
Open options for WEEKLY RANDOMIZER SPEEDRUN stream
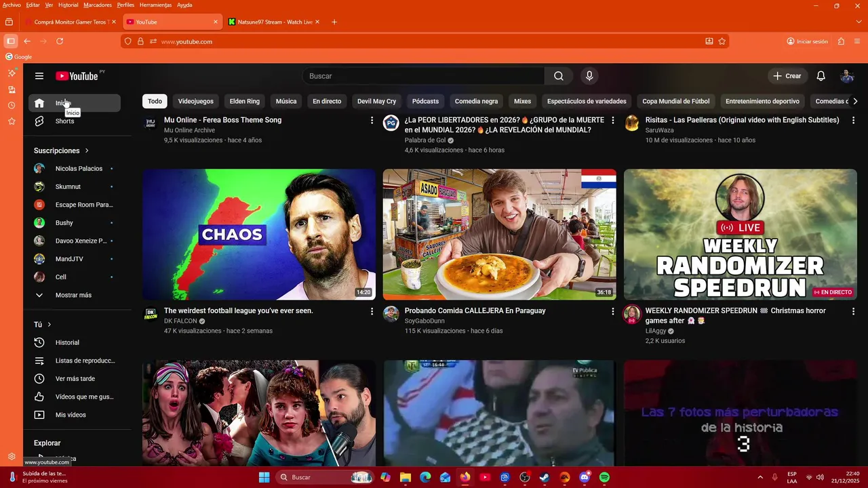853,311
